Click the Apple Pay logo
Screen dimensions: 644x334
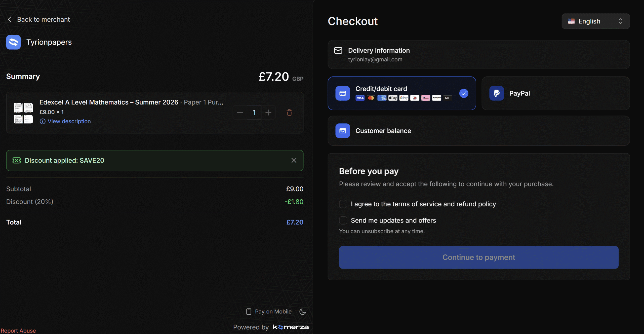(x=393, y=98)
